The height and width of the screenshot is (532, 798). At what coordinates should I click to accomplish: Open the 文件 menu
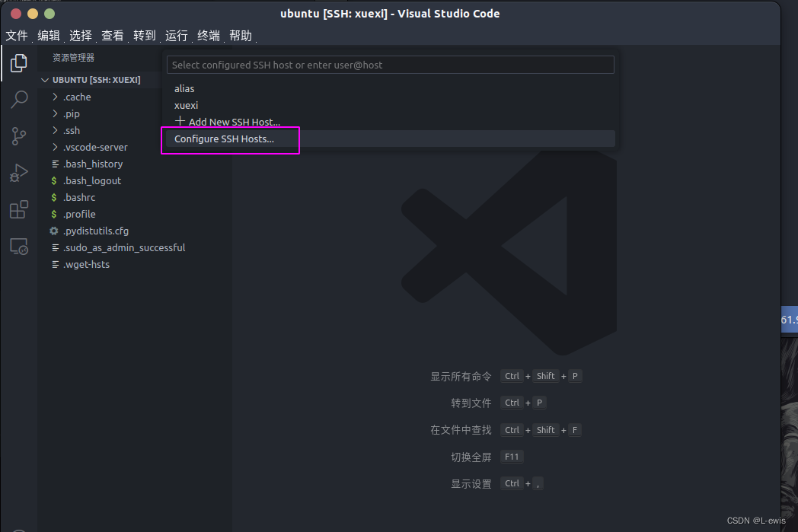coord(17,36)
